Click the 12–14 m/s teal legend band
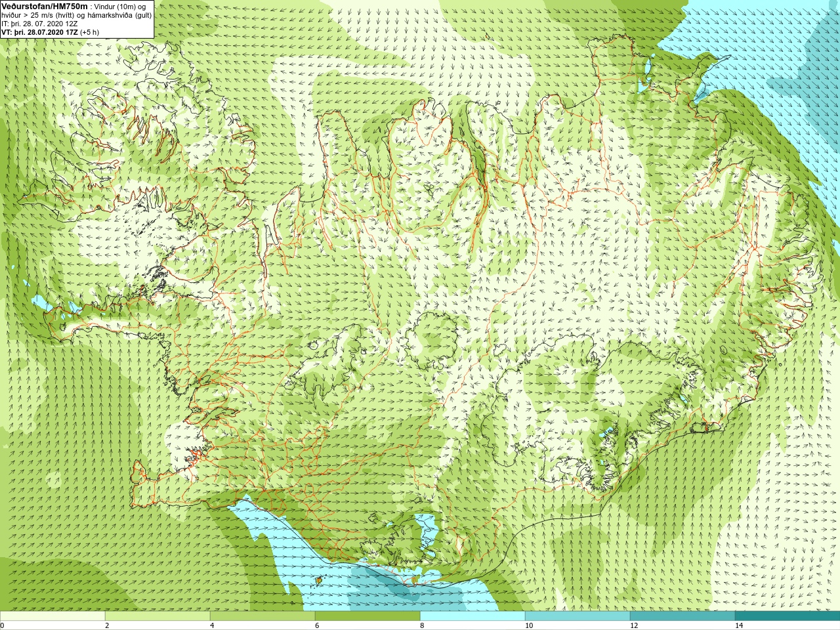 pyautogui.click(x=682, y=616)
